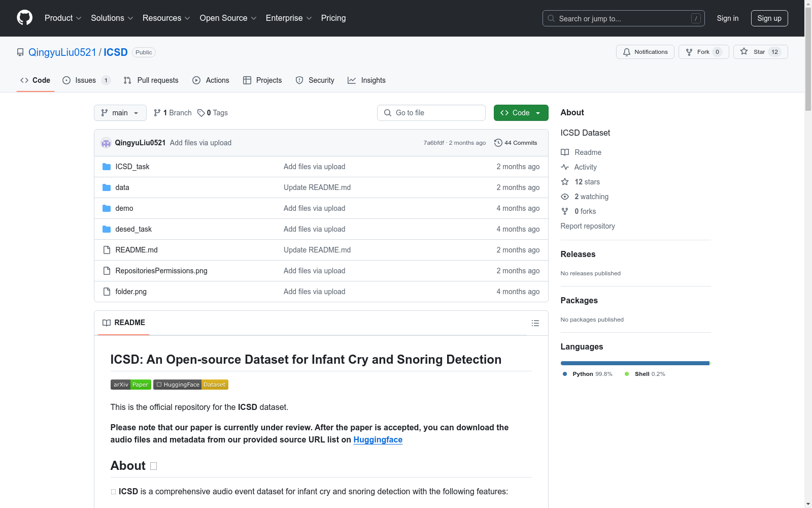This screenshot has width=812, height=508.
Task: Click the QingyuLiu0521 avatar in commit row
Action: tap(106, 143)
